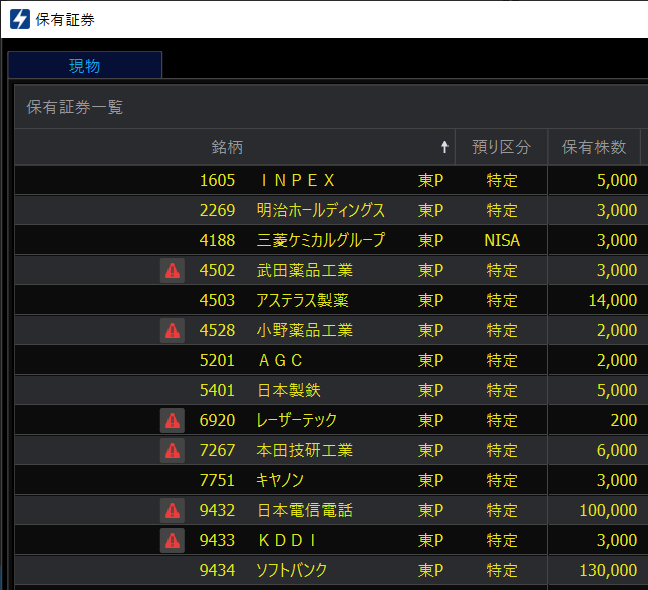This screenshot has height=590, width=648.
Task: Select アステラス製薬 stock name
Action: [303, 300]
